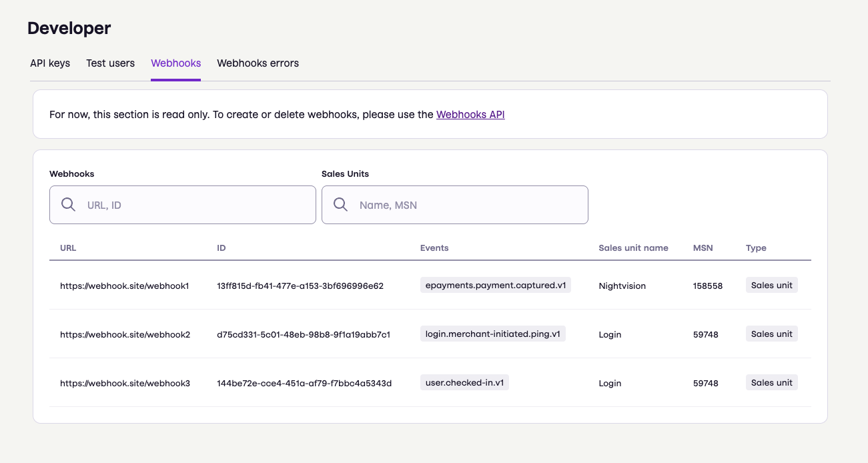This screenshot has height=463, width=868.
Task: Select the login.merchant-initiated.ping.v1 event tag
Action: click(x=493, y=334)
